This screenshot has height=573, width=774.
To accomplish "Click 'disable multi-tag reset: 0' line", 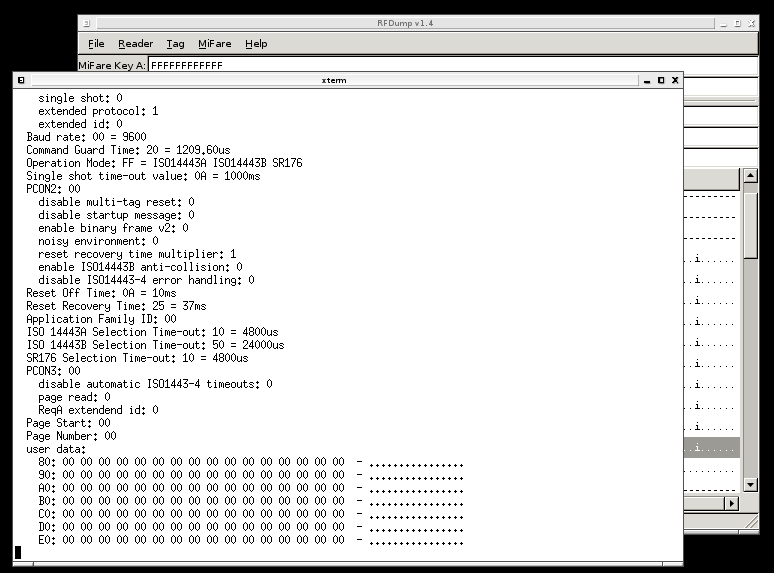I will point(116,202).
